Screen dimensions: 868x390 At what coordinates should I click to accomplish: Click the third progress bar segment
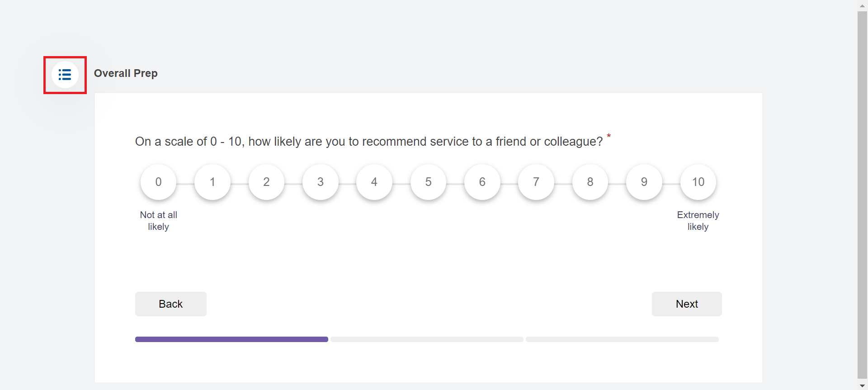(622, 339)
